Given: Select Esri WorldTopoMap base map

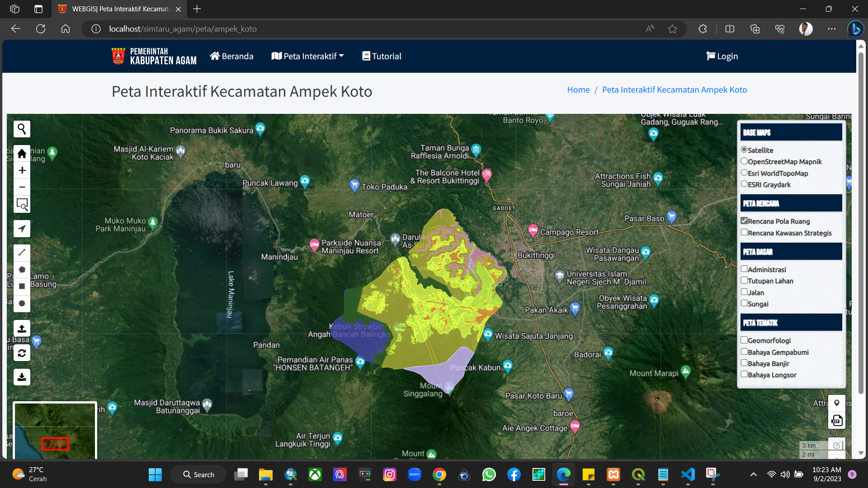Looking at the screenshot, I should 744,173.
